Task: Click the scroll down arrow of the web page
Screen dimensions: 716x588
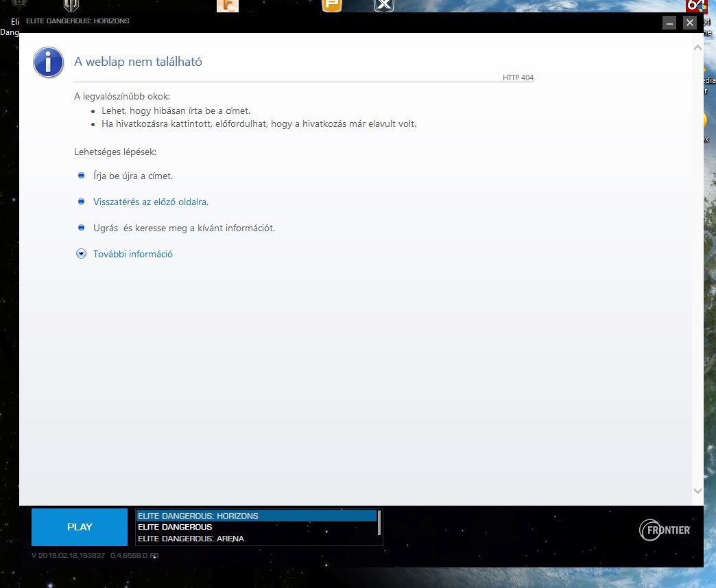Action: [697, 491]
